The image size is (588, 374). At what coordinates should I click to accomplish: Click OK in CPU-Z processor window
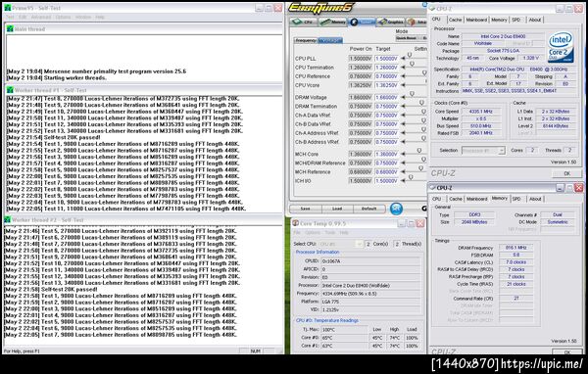coord(566,173)
